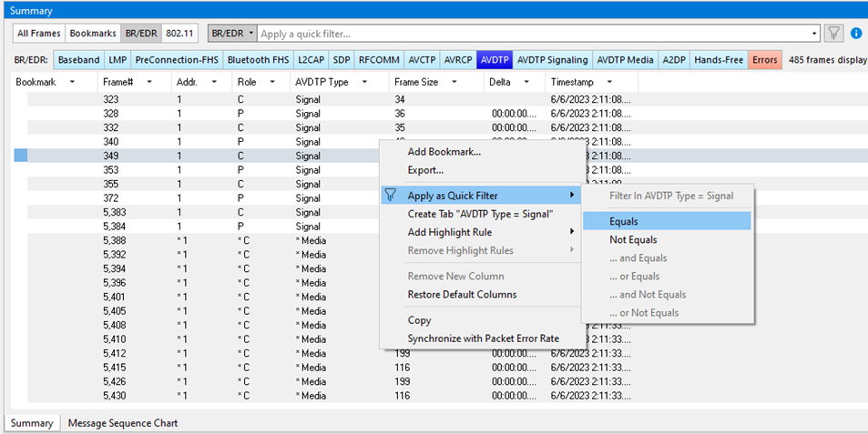Select the red Errors tab
The width and height of the screenshot is (868, 434).
[764, 60]
